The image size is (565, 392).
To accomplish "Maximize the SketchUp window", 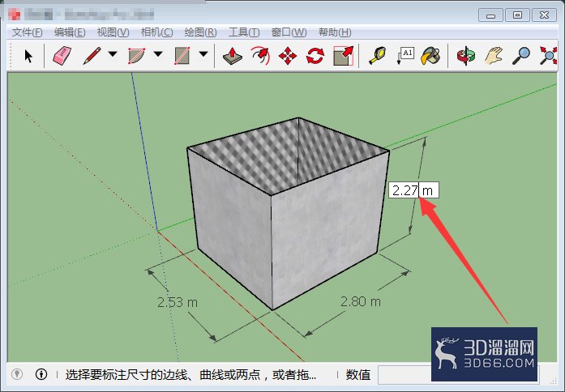I will tap(517, 15).
